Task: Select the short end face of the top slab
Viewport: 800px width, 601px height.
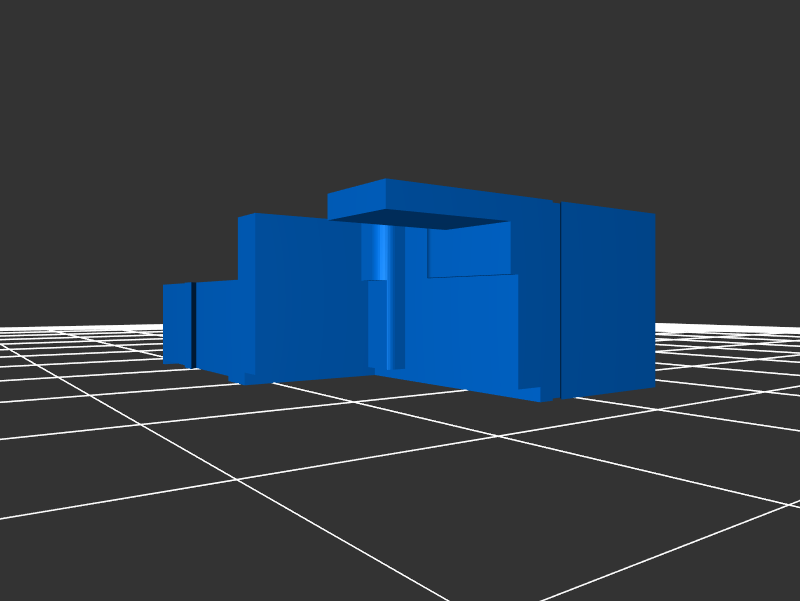Action: point(356,199)
